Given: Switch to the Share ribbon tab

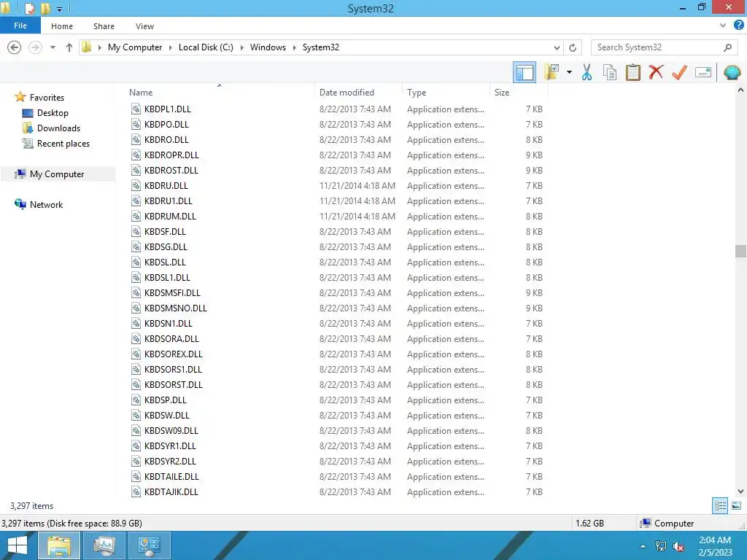Looking at the screenshot, I should click(104, 26).
